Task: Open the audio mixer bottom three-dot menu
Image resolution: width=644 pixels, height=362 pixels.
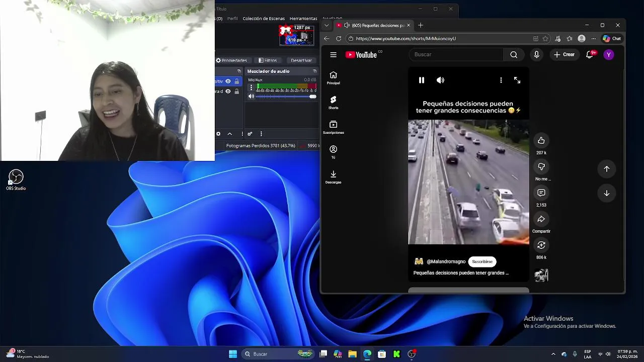Action: tap(261, 134)
